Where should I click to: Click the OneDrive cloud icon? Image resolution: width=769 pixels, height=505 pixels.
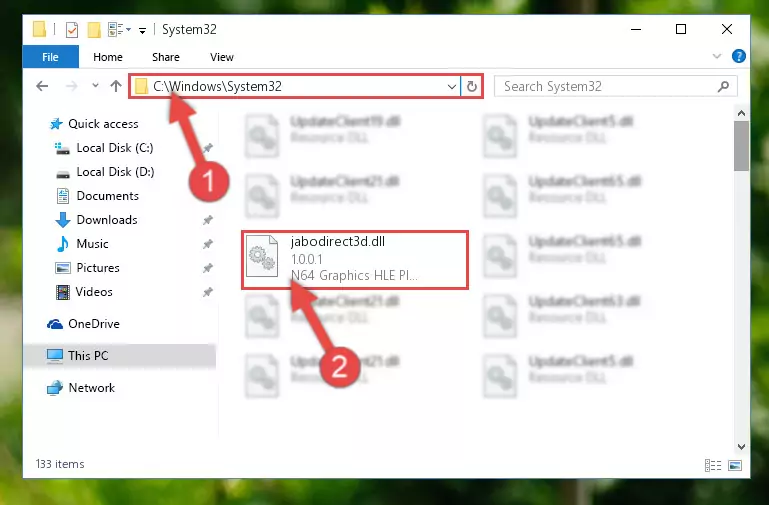55,324
